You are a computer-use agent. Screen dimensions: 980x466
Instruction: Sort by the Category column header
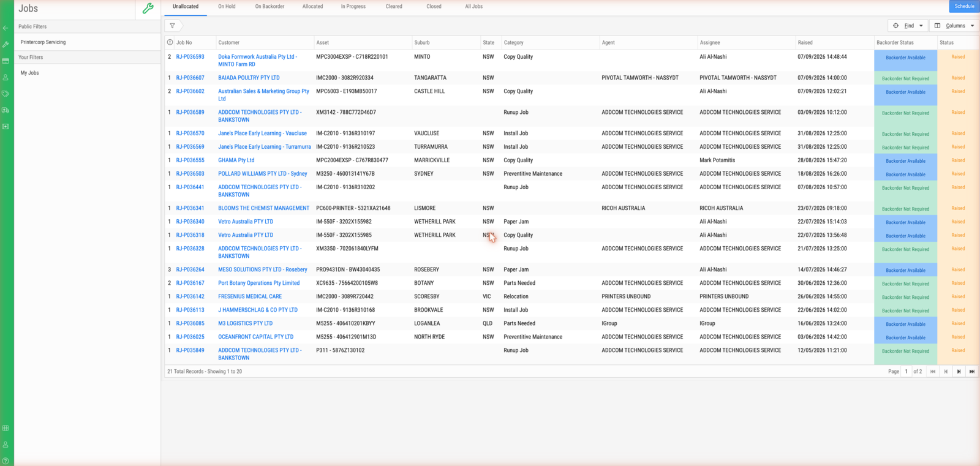click(x=513, y=43)
